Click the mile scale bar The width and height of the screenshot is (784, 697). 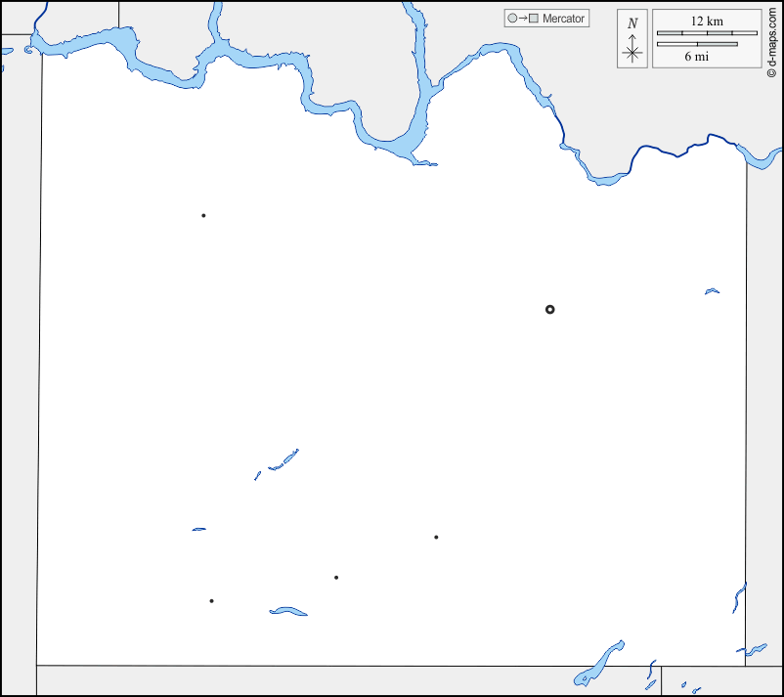pyautogui.click(x=696, y=44)
